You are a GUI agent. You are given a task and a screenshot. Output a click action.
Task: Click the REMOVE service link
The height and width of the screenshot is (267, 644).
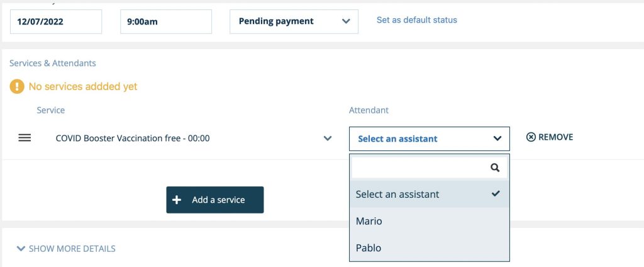click(550, 137)
